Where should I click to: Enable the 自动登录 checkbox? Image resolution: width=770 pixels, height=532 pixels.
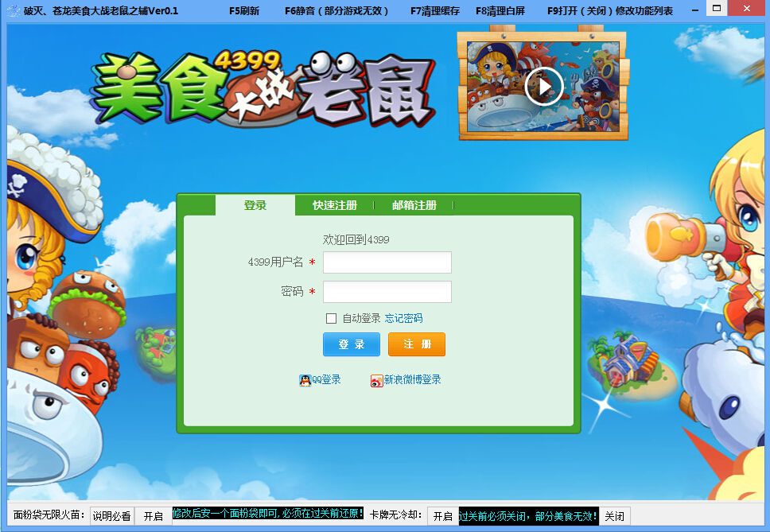tap(331, 319)
